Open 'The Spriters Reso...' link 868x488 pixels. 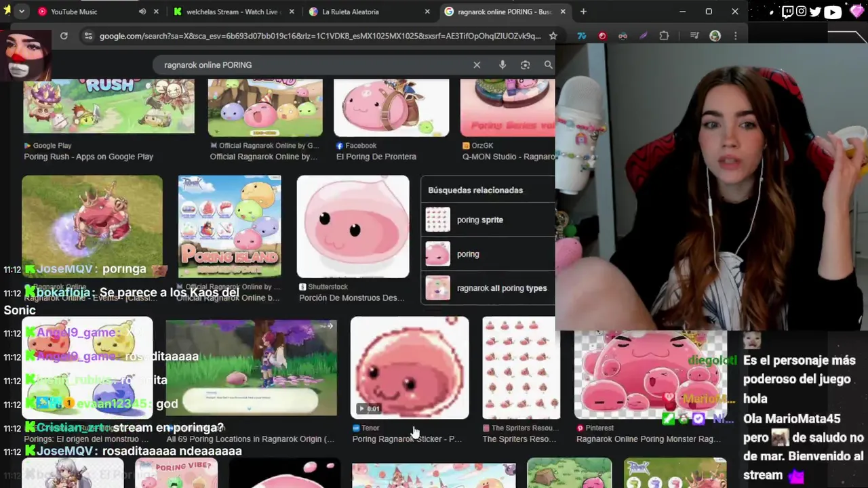519,439
